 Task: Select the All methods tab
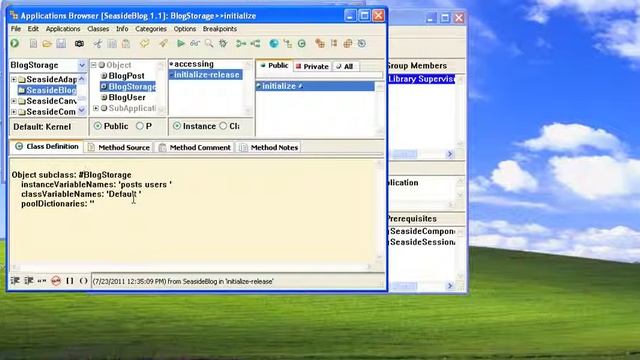[x=345, y=66]
